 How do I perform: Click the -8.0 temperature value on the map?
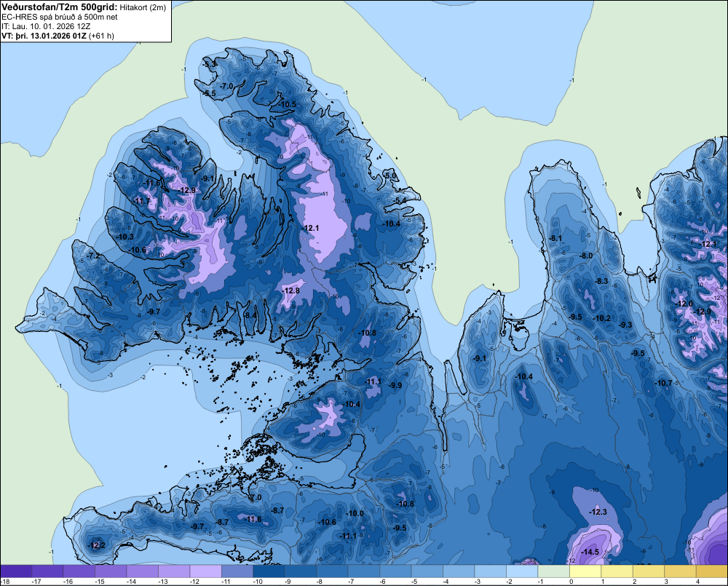[x=586, y=256]
